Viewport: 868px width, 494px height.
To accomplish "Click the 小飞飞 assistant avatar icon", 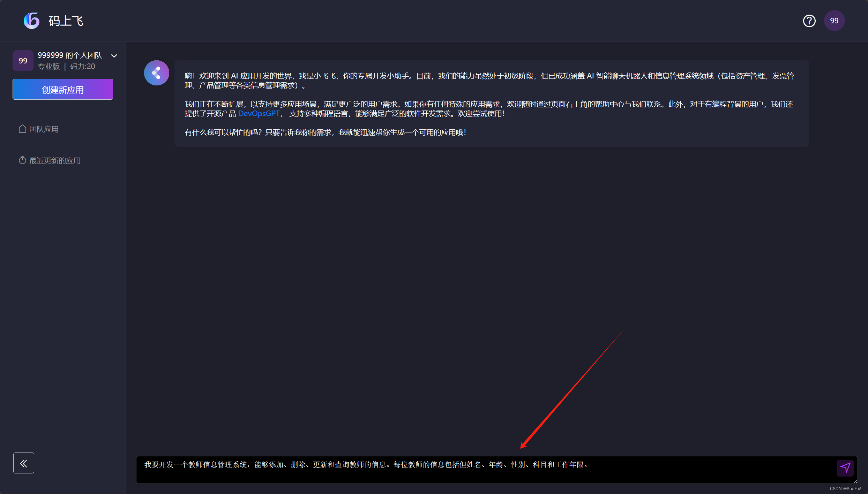I will click(157, 73).
